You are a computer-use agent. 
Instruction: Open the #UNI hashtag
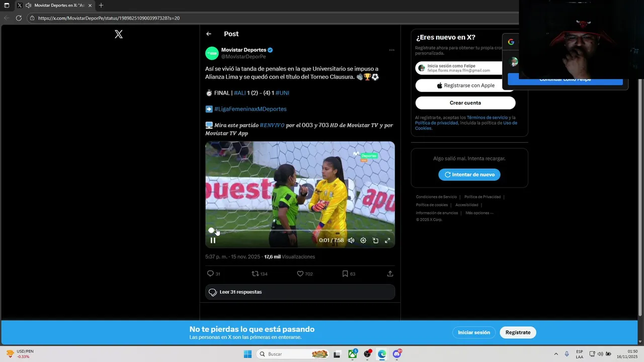coord(282,93)
